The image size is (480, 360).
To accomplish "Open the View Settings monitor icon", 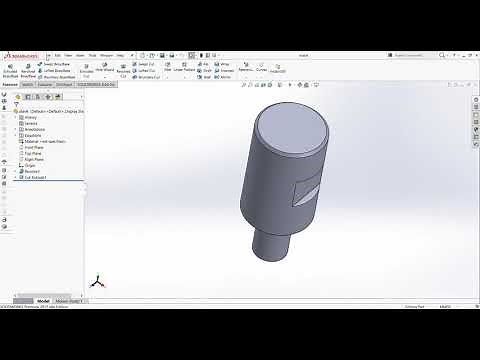I will click(316, 85).
